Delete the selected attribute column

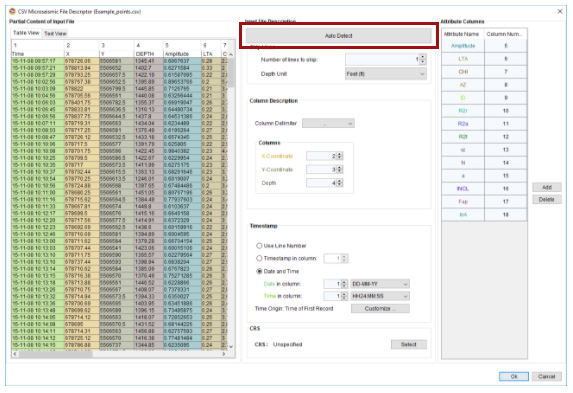click(547, 200)
